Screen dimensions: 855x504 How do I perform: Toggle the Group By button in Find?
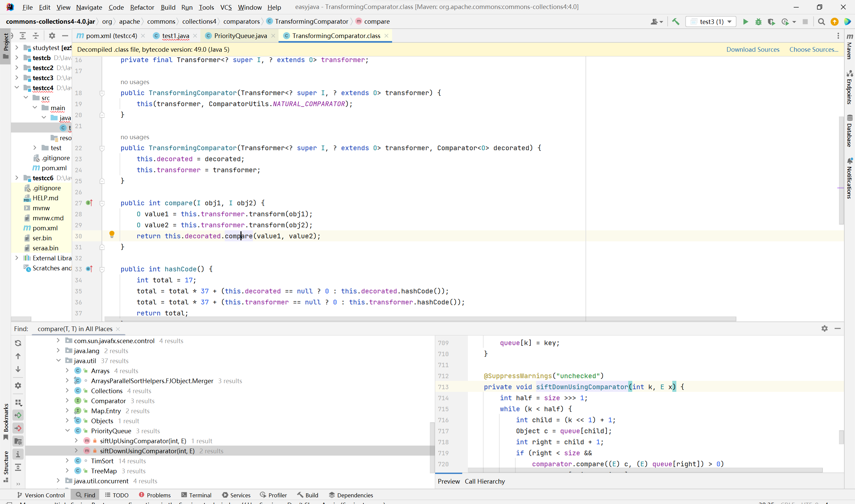18,403
